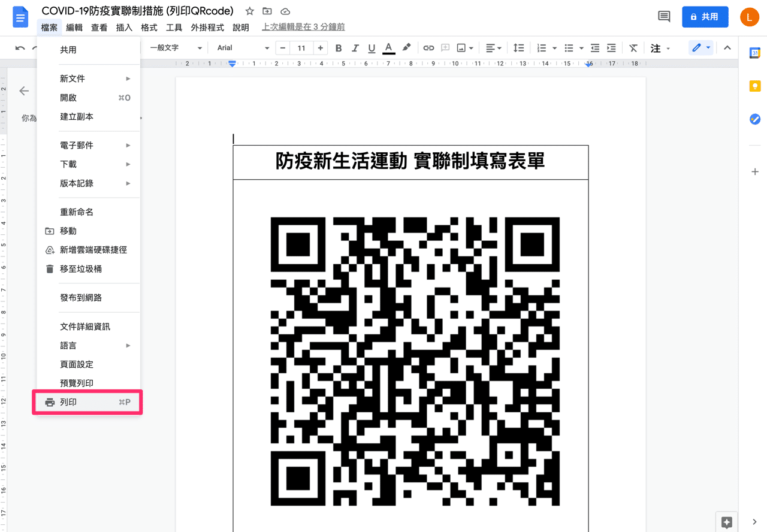
Task: Open the text color picker
Action: tap(388, 48)
